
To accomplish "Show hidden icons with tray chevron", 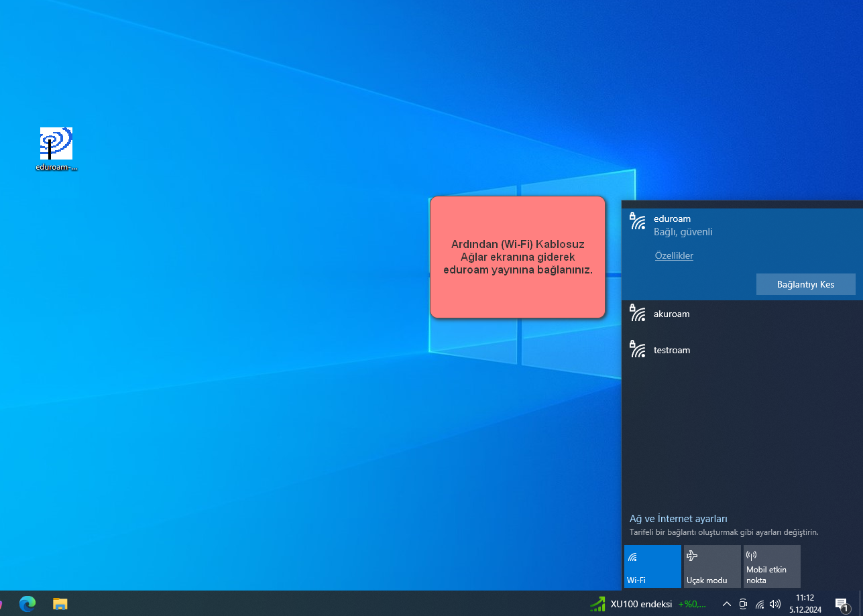I will 726,604.
